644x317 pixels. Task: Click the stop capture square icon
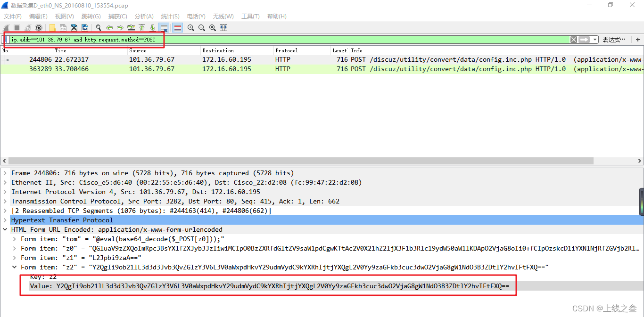(x=17, y=28)
